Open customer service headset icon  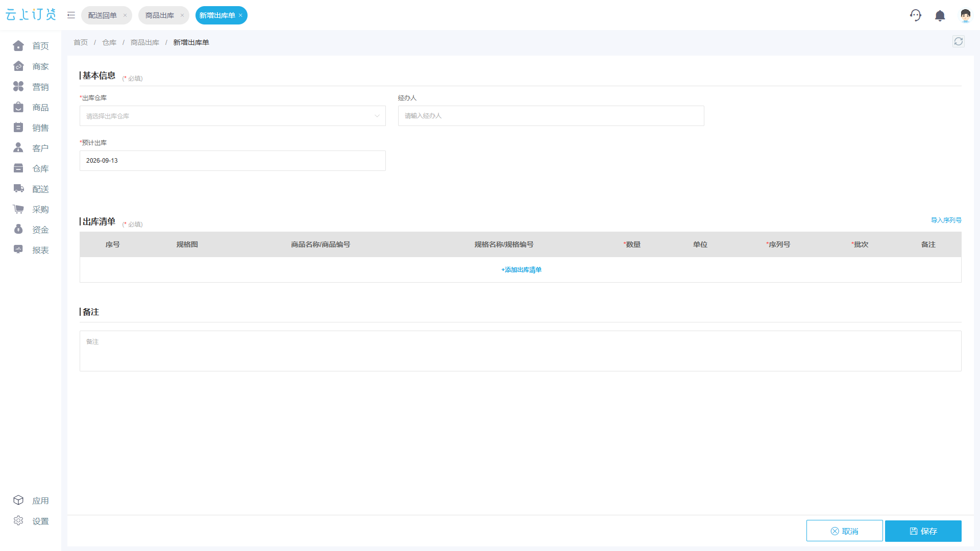(x=916, y=15)
